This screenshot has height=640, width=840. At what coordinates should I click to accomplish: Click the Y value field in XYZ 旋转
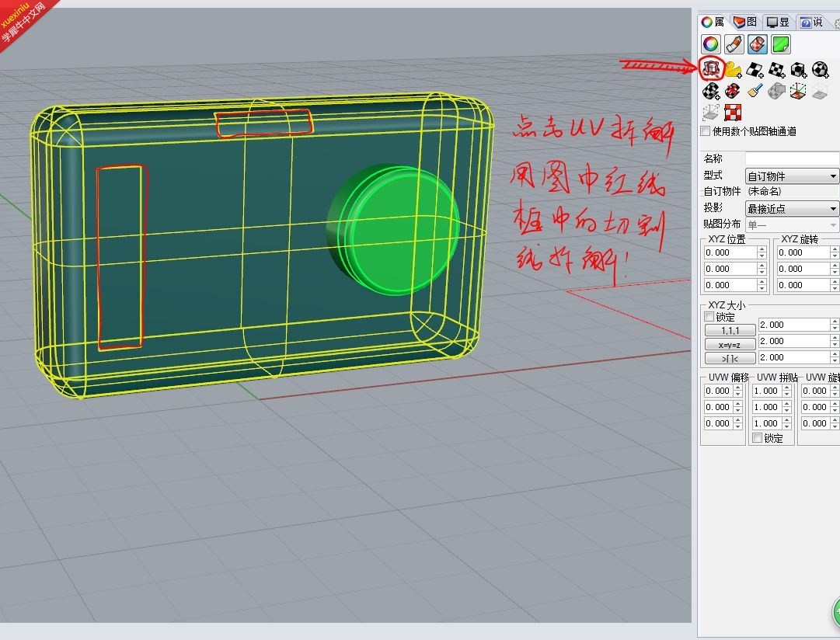(x=803, y=269)
